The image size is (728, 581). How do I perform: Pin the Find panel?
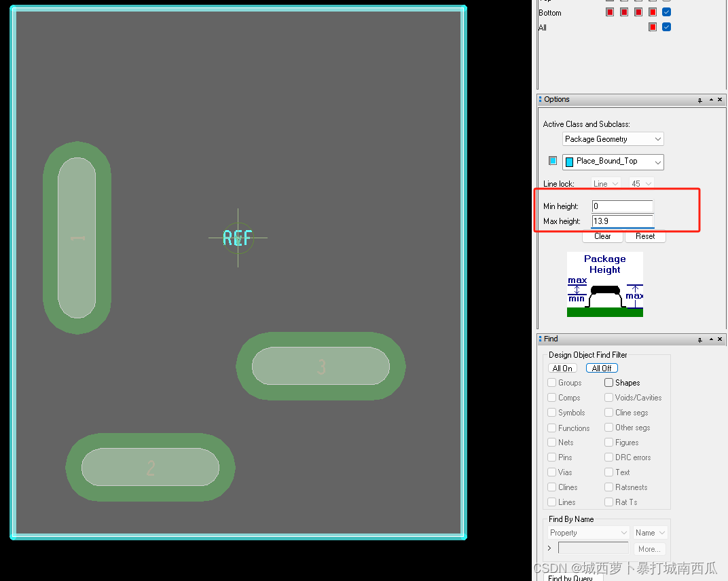pyautogui.click(x=699, y=339)
